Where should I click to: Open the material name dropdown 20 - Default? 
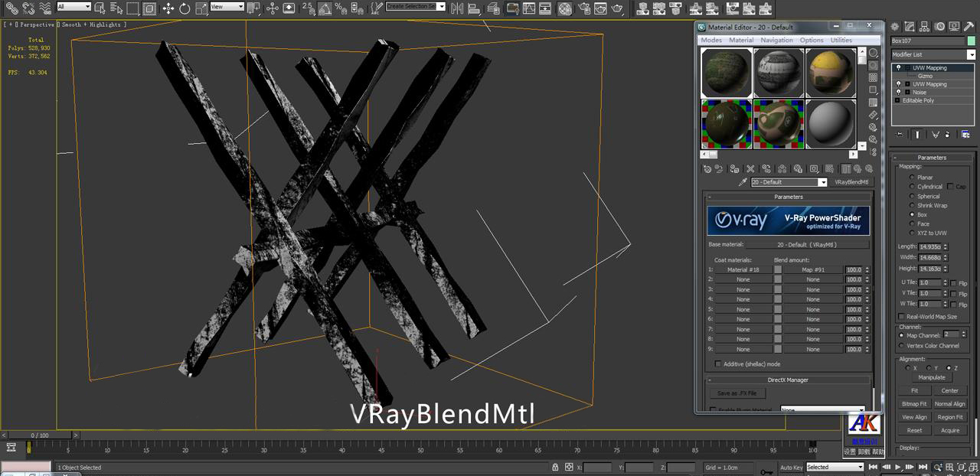[789, 182]
